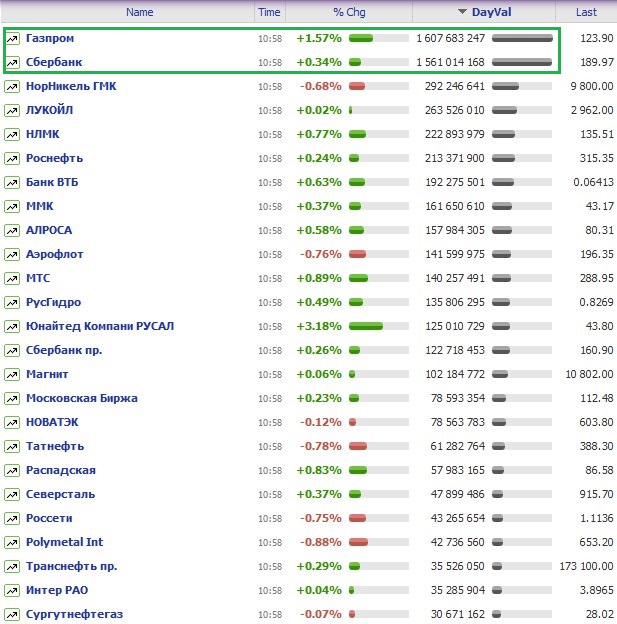Viewport: 617px width, 624px height.
Task: Click the Name column header
Action: [140, 12]
